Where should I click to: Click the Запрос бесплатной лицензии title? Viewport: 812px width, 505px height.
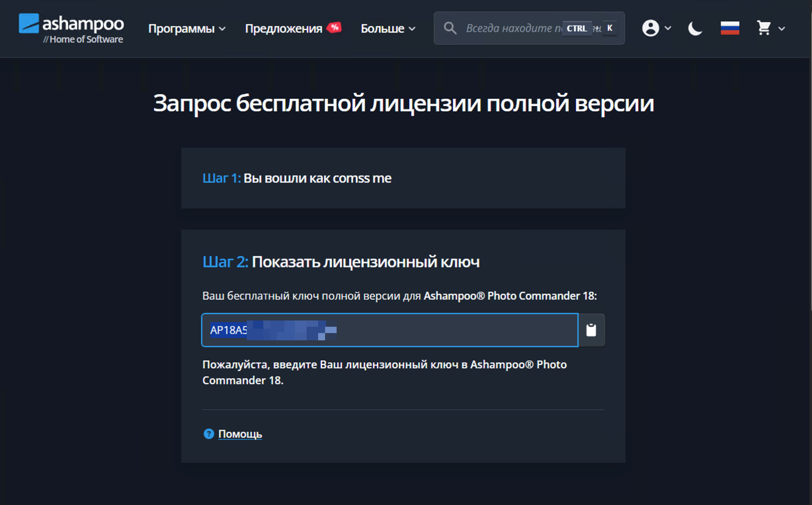click(403, 104)
